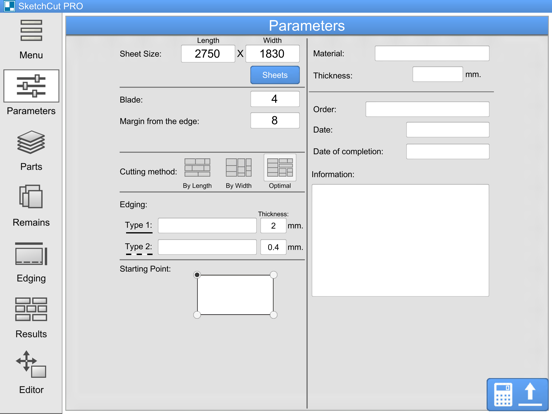Select the Parameters sidebar item
The image size is (552, 414).
pos(31,92)
